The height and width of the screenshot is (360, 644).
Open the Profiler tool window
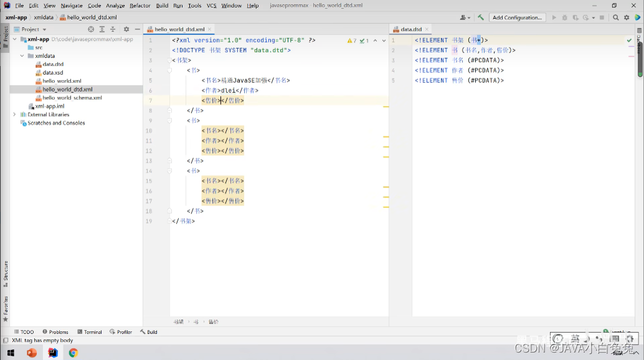pyautogui.click(x=121, y=332)
